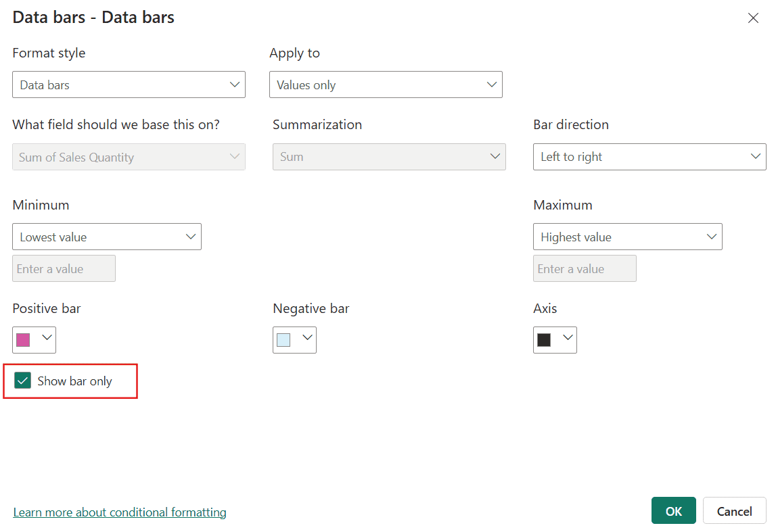Open the Apply to dropdown
The width and height of the screenshot is (776, 532).
[386, 84]
